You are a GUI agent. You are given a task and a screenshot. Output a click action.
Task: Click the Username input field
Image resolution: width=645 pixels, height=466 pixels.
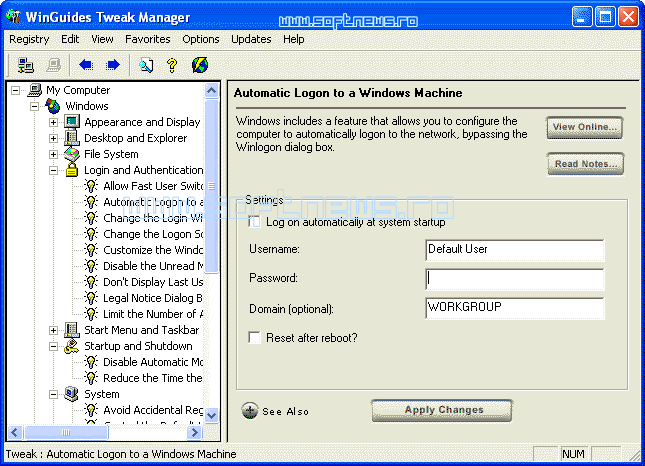point(515,250)
